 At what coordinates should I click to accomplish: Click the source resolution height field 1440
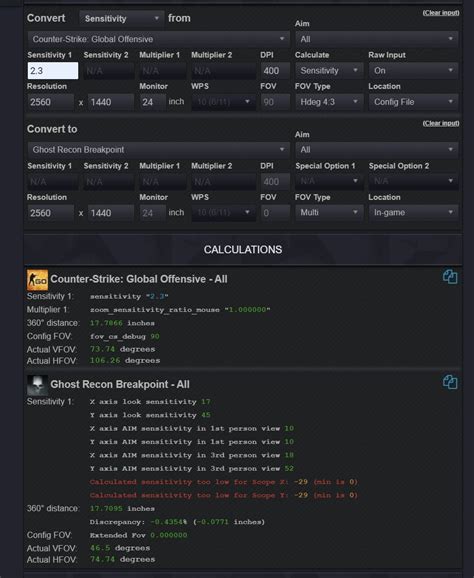[x=111, y=102]
